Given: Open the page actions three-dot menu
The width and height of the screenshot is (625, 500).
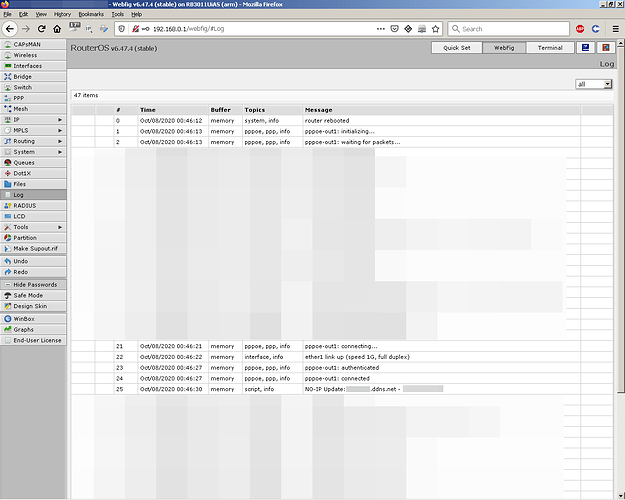Looking at the screenshot, I should pos(381,29).
